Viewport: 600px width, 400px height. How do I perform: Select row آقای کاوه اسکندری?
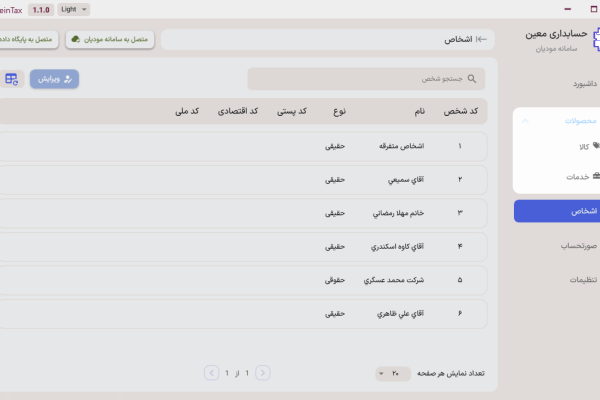coord(243,247)
